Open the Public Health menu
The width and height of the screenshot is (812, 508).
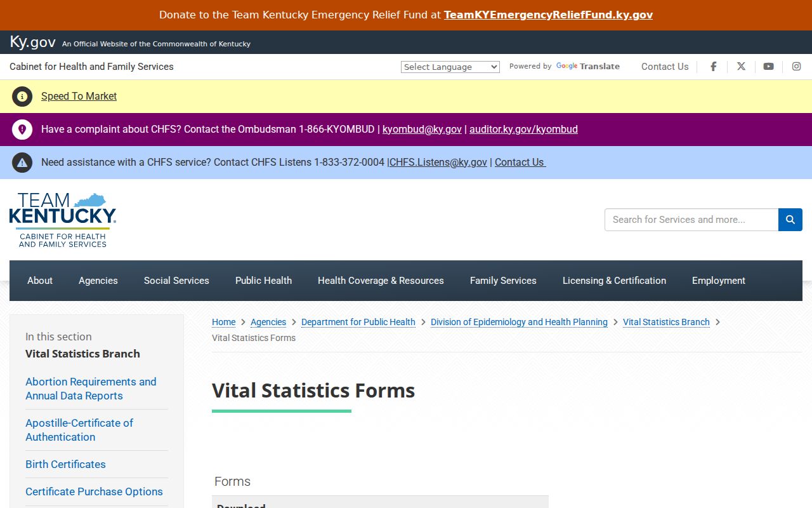[x=263, y=281]
